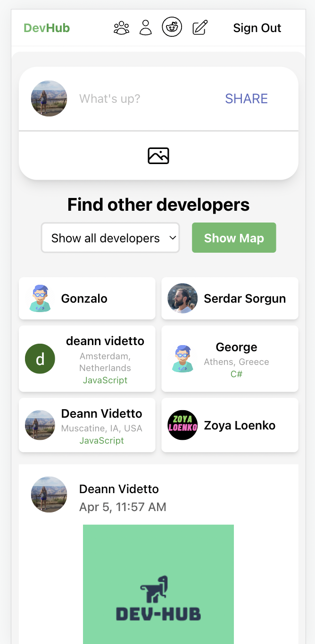Click Gonzalo's cartoon avatar
315x644 pixels.
40,298
